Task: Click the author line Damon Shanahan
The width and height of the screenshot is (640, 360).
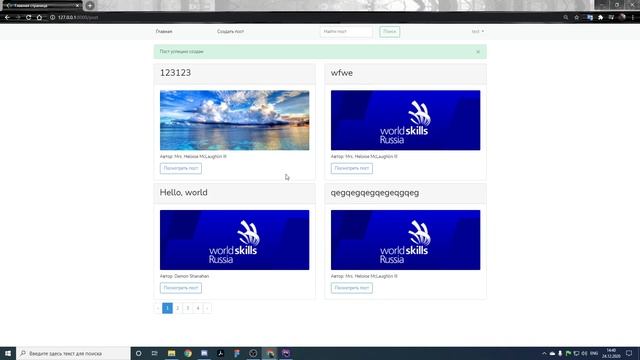Action: click(x=184, y=276)
